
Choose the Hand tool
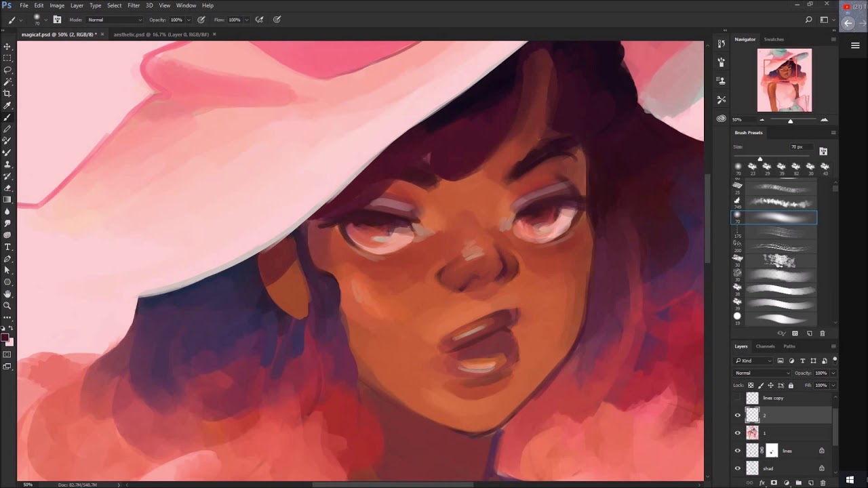(x=7, y=294)
